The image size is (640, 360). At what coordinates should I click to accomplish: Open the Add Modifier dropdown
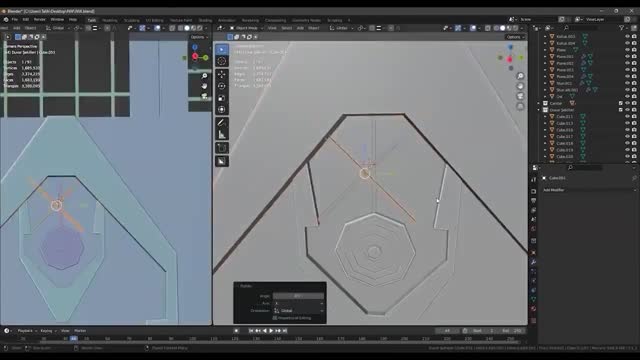click(589, 190)
